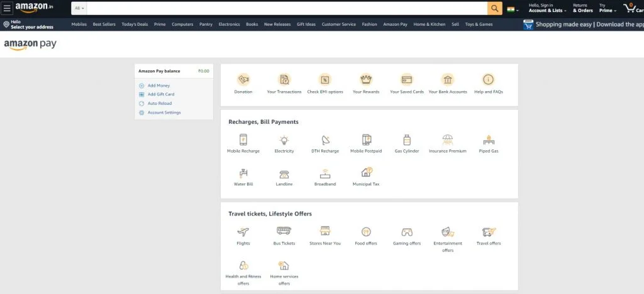Image resolution: width=644 pixels, height=294 pixels.
Task: Open the Travel offers icon
Action: tap(489, 232)
